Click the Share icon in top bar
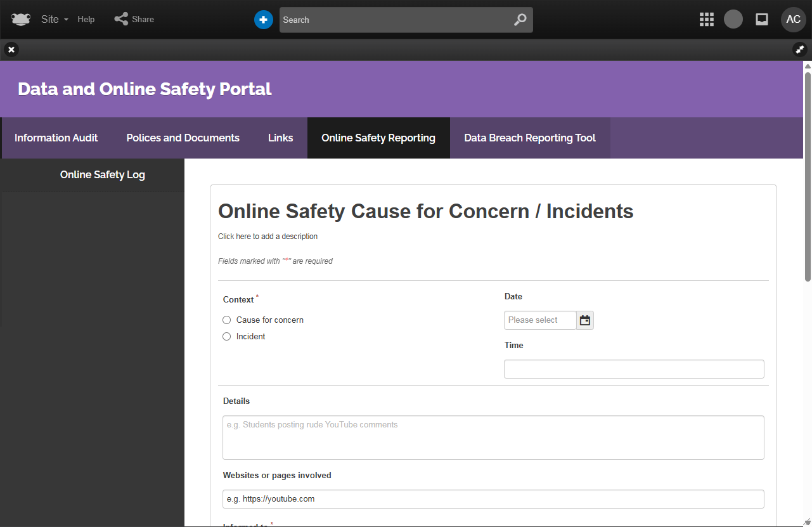This screenshot has width=812, height=527. (121, 19)
